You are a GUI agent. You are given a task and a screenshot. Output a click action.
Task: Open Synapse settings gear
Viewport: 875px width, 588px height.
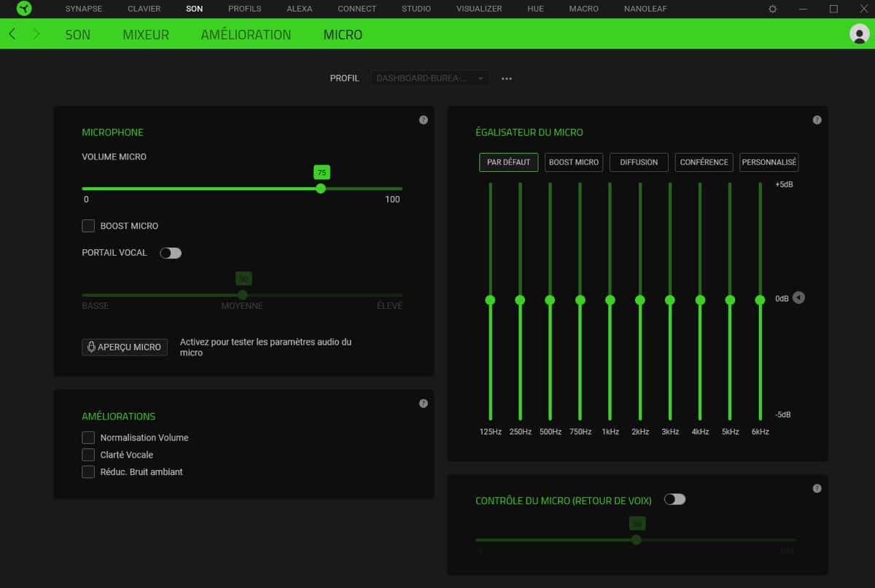pyautogui.click(x=773, y=9)
